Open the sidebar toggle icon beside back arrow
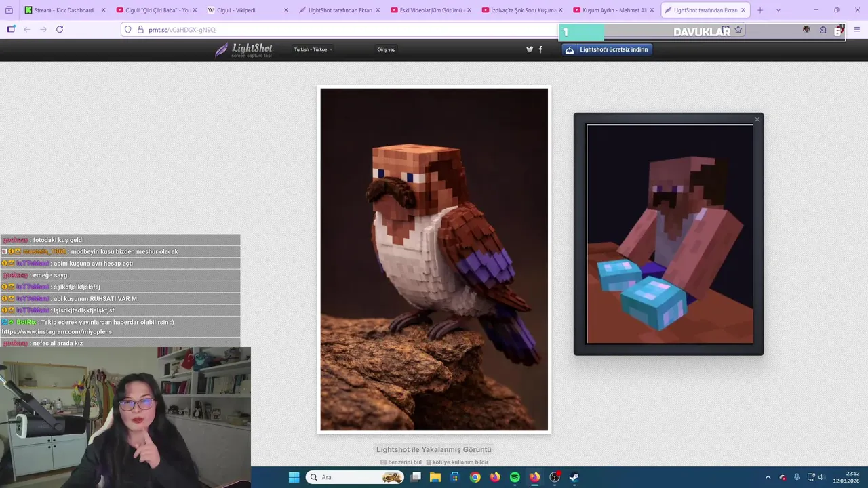Screen dimensions: 868x488 point(11,30)
